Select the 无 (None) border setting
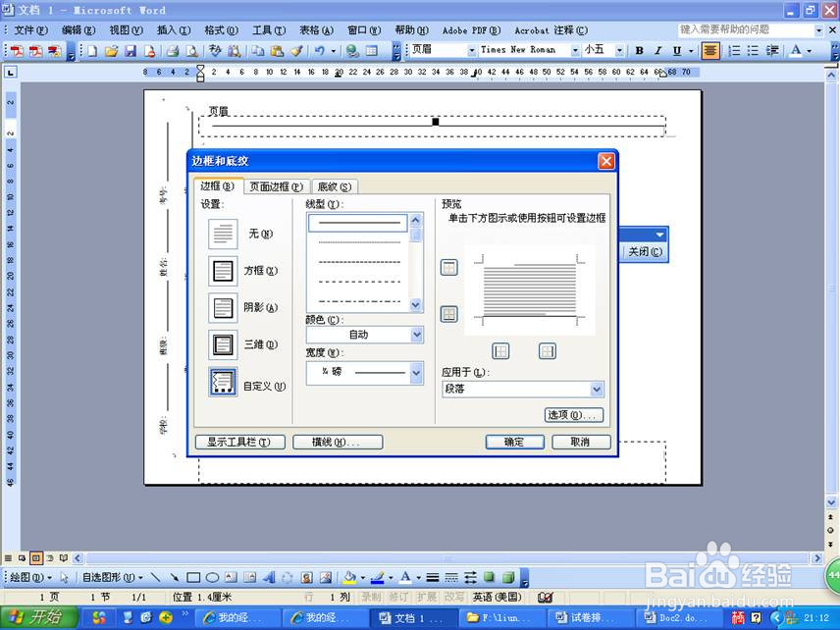 (223, 234)
